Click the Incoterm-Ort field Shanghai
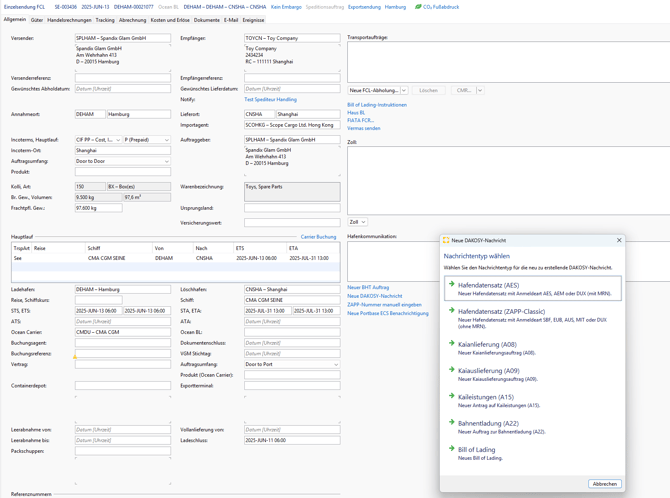The image size is (670, 498). [123, 150]
